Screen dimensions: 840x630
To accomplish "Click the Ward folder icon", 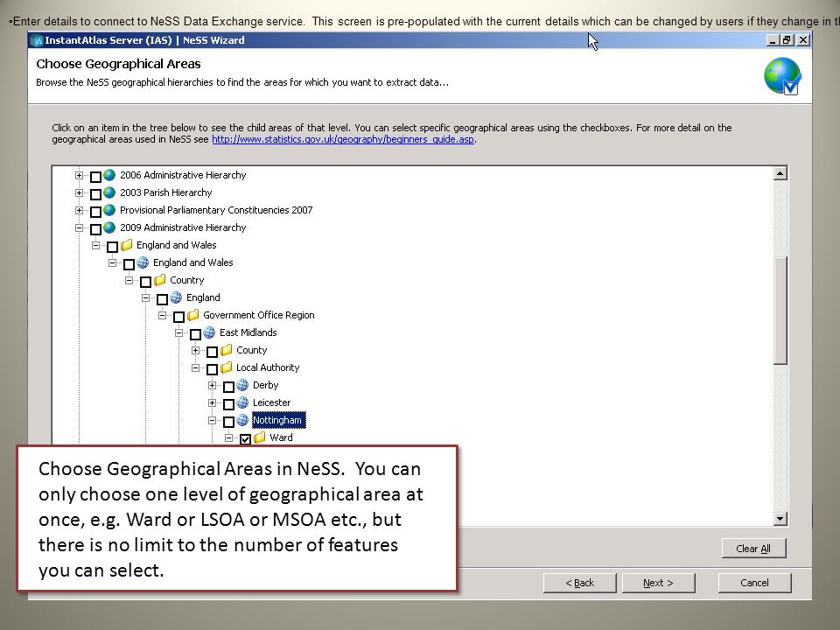I will click(x=259, y=437).
